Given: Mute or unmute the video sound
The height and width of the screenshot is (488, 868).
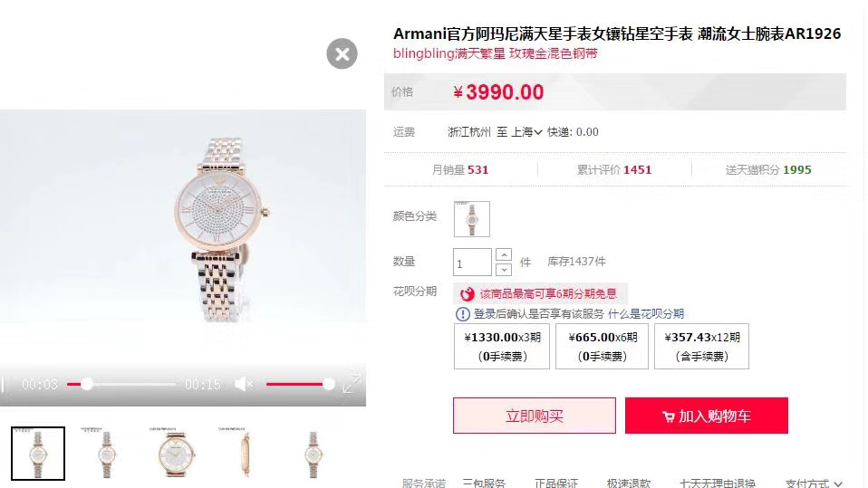Looking at the screenshot, I should 244,384.
